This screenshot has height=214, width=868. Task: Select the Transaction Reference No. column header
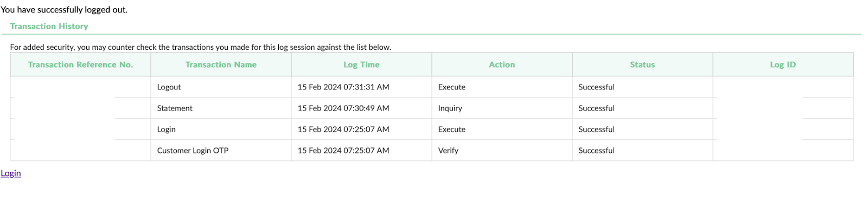coord(80,64)
